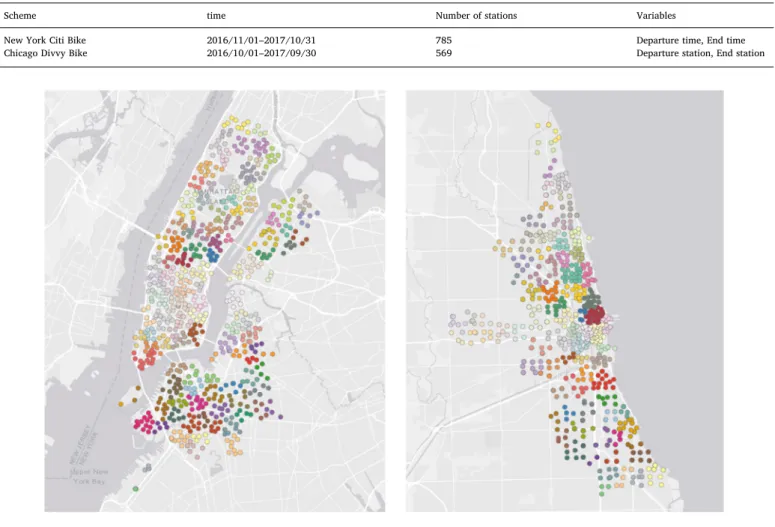This screenshot has height=527, width=775.
Task: Select the 'time' column header
Action: [x=216, y=16]
